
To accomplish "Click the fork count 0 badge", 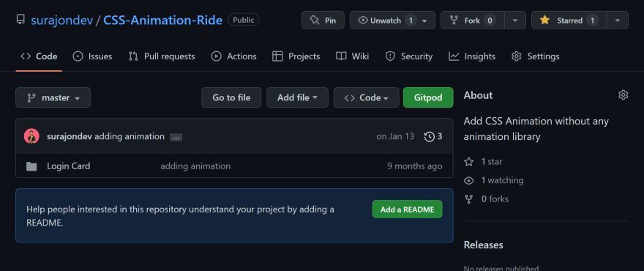I will point(490,21).
